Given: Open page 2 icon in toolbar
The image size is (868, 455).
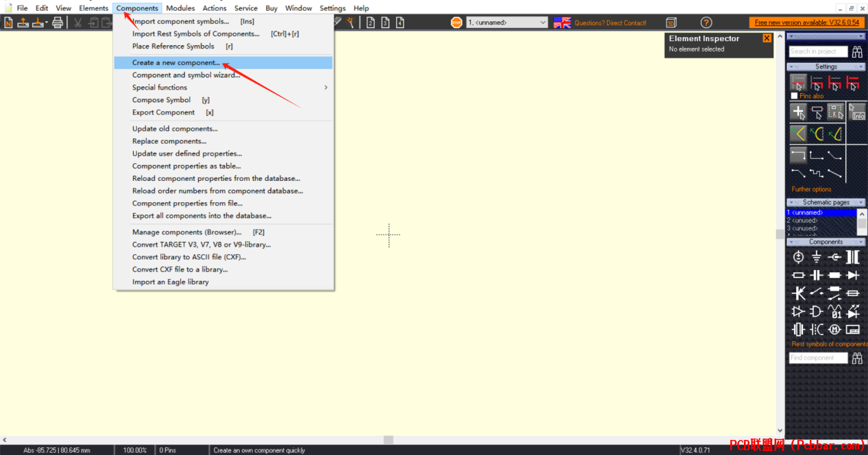Looking at the screenshot, I should click(x=371, y=23).
